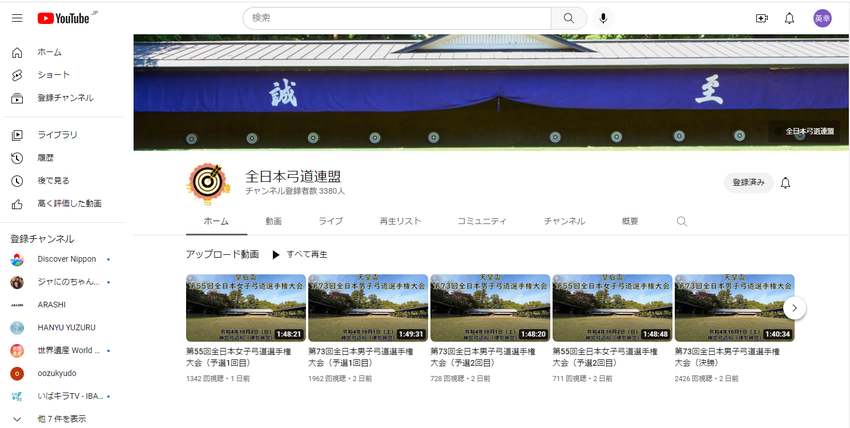Screen dimensions: 850x428
Task: Click the チャンネル登録者数 3380人 text
Action: pos(295,191)
